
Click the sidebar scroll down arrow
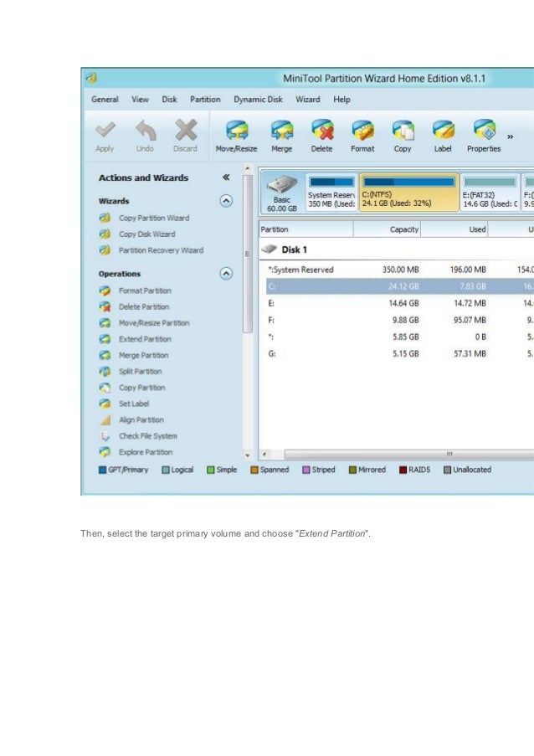(248, 455)
